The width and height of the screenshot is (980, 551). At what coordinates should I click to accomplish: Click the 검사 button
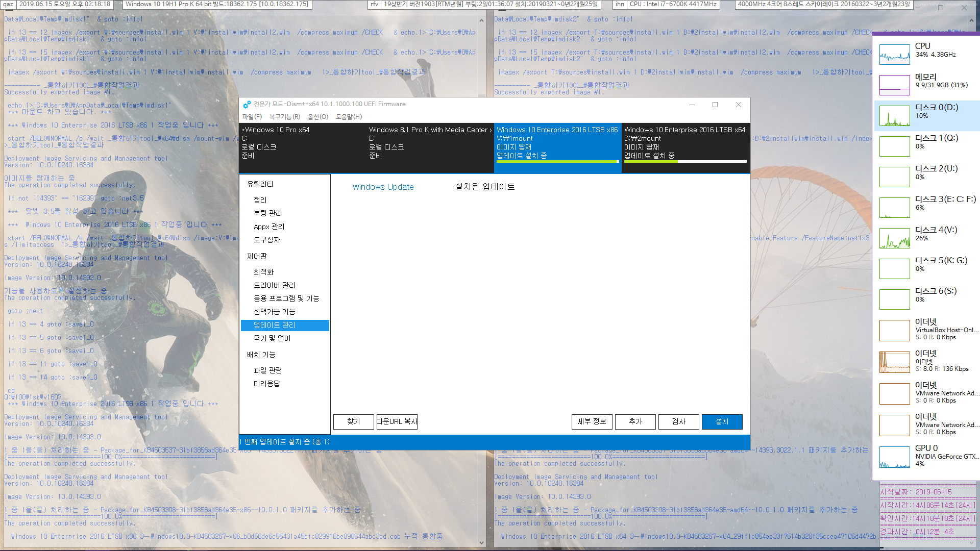click(x=678, y=421)
